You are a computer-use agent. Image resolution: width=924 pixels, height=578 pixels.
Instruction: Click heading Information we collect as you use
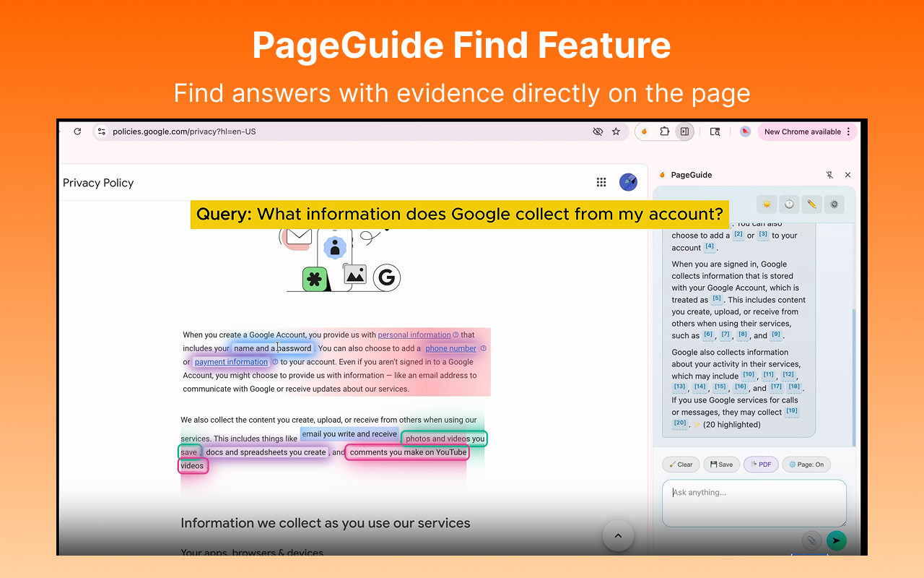pyautogui.click(x=326, y=523)
